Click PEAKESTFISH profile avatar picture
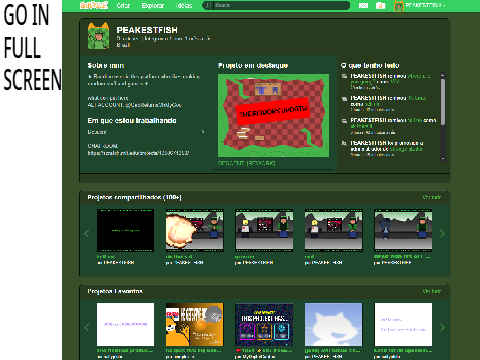 (x=98, y=36)
